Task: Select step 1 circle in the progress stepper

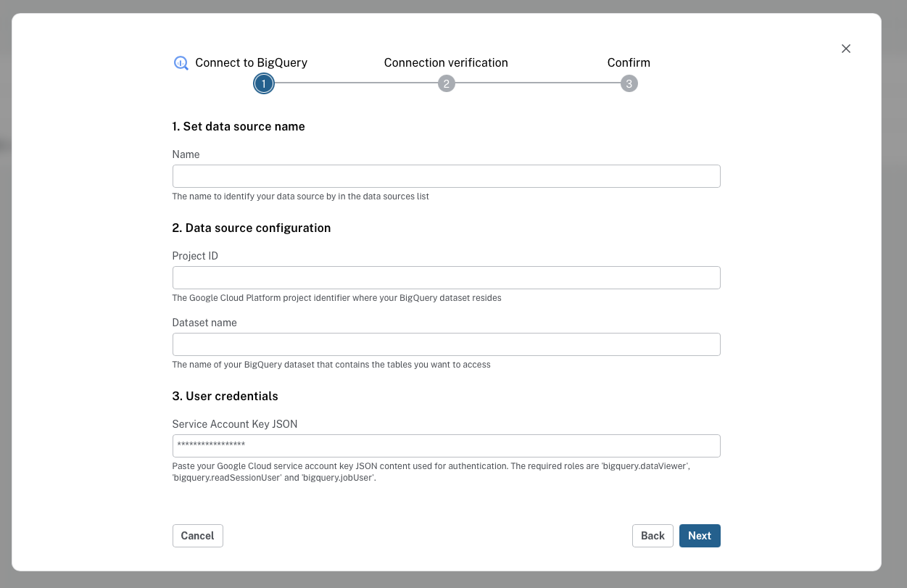Action: 264,84
